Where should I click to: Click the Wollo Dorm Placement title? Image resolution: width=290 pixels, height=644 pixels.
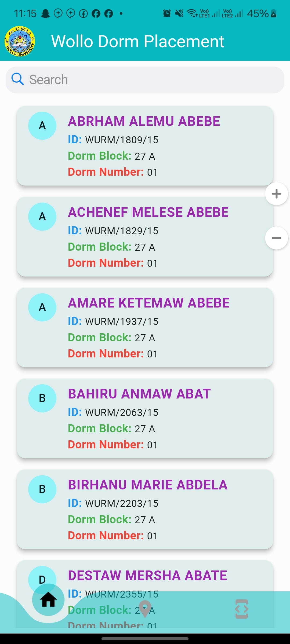[137, 41]
